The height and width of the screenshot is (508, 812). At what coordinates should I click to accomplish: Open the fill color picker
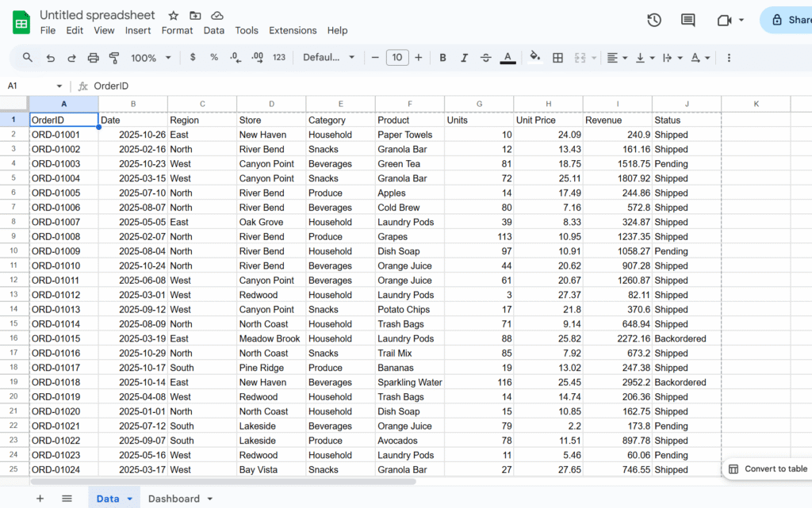point(534,58)
